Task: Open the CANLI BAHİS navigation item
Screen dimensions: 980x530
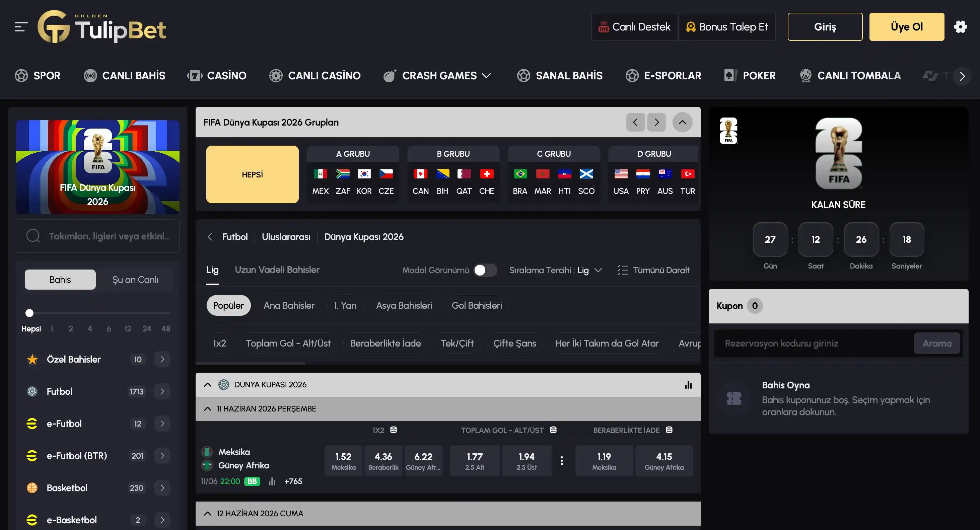Action: tap(124, 76)
